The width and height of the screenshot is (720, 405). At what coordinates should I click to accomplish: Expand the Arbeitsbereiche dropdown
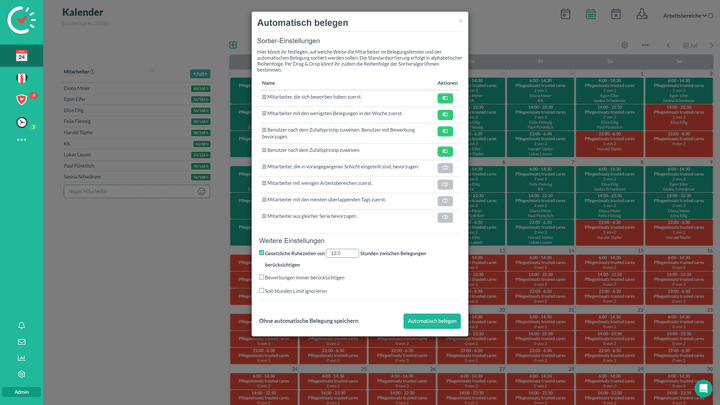(x=684, y=16)
